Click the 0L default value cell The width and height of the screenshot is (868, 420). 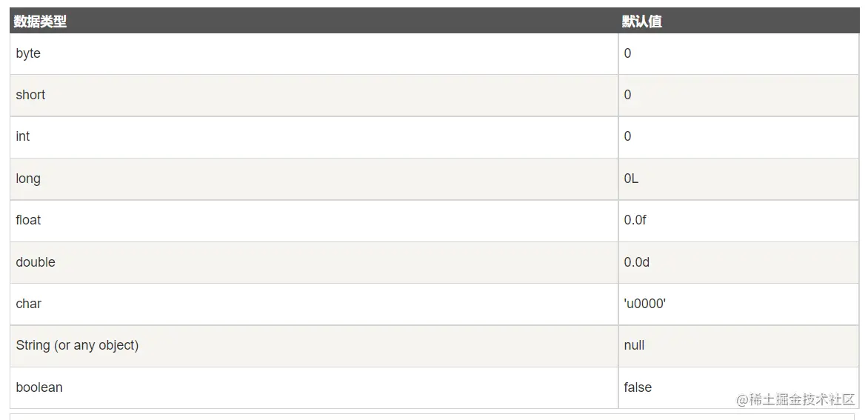(631, 179)
